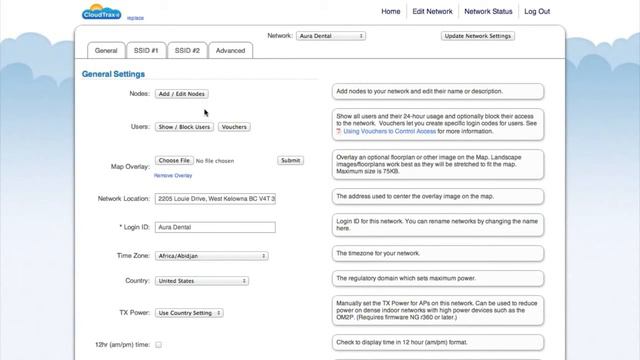The width and height of the screenshot is (640, 360).
Task: Switch to the SSID #1 tab
Action: 146,51
